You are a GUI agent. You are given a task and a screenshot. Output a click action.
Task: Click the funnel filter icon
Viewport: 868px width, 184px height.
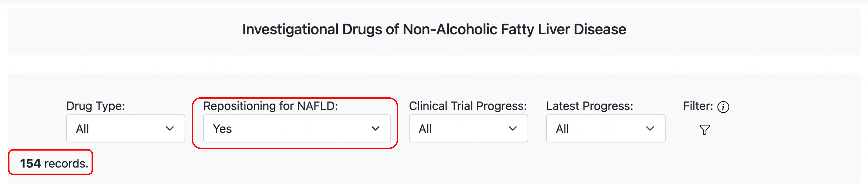[x=705, y=129]
